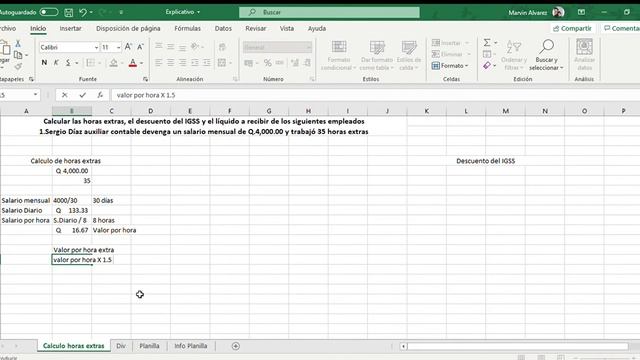Toggle the Autoguardado switch
The width and height of the screenshot is (640, 360).
point(49,12)
